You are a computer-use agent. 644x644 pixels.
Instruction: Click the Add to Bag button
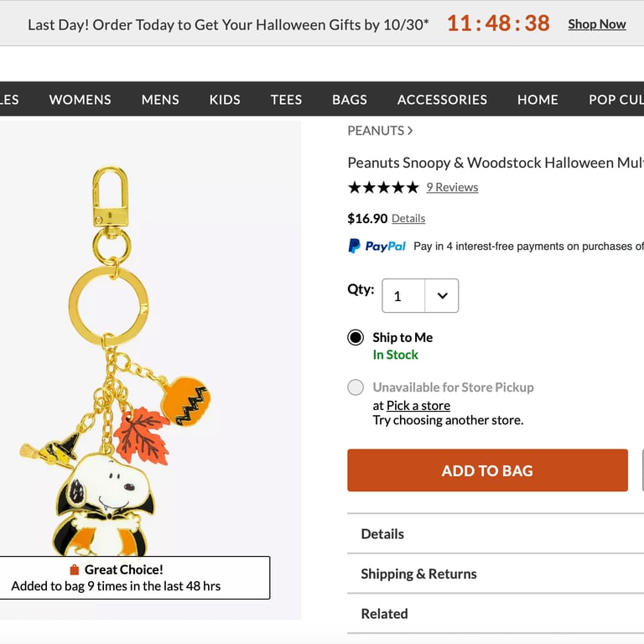coord(487,470)
